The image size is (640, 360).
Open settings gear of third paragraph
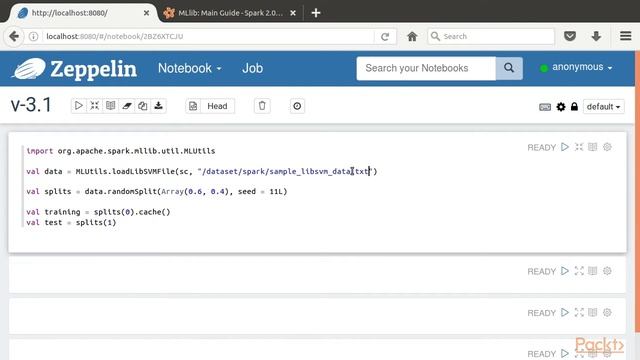coord(607,313)
